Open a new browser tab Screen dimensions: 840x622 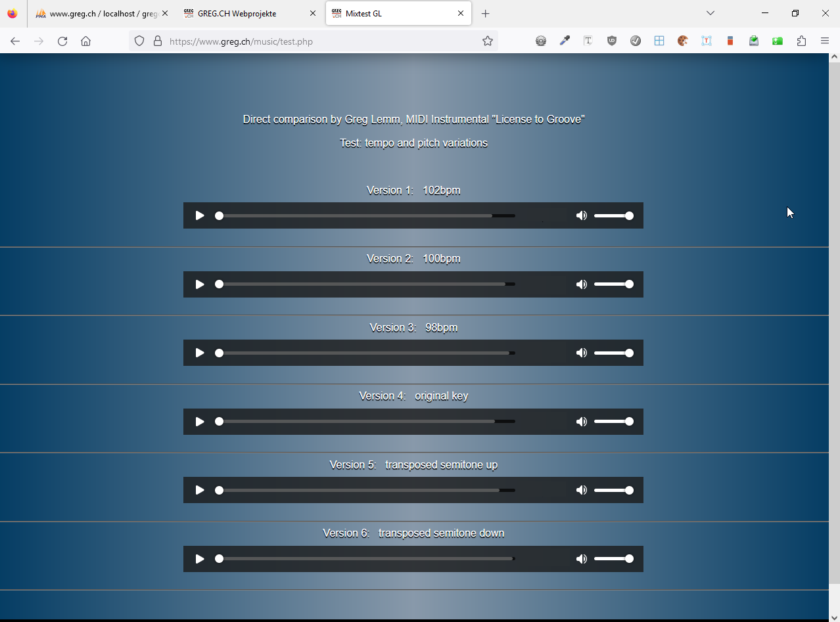click(x=485, y=13)
